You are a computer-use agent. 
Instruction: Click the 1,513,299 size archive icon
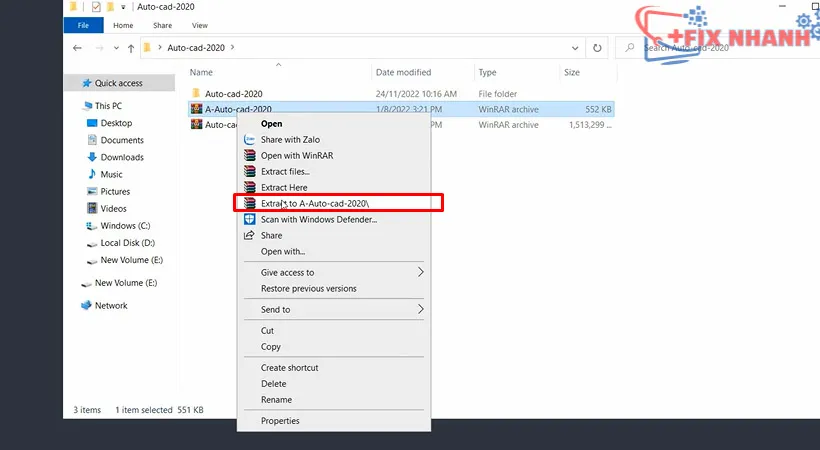point(196,125)
